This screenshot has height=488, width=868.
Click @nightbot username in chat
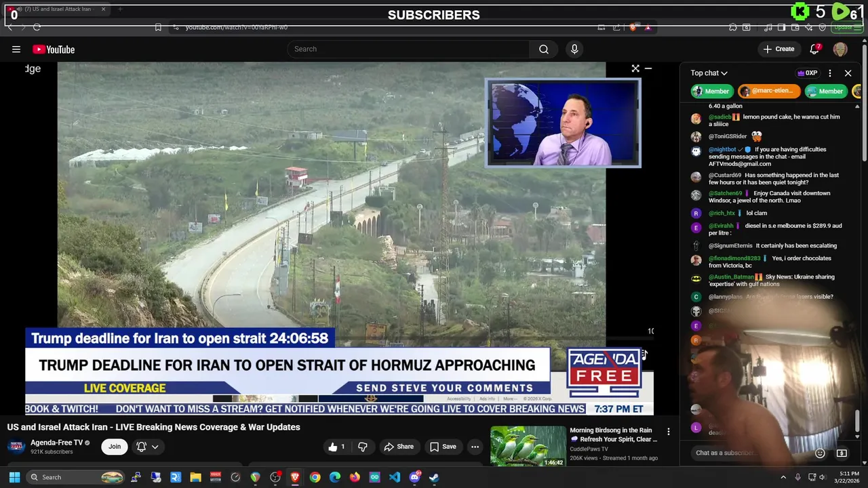point(722,149)
